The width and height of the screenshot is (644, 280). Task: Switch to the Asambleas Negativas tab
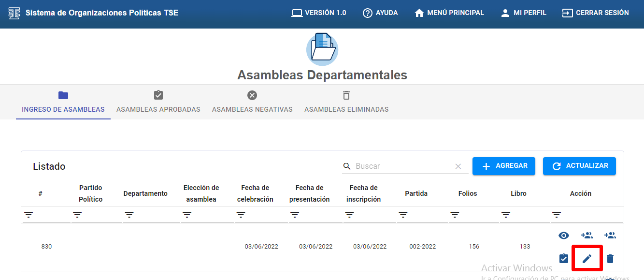coord(252,103)
